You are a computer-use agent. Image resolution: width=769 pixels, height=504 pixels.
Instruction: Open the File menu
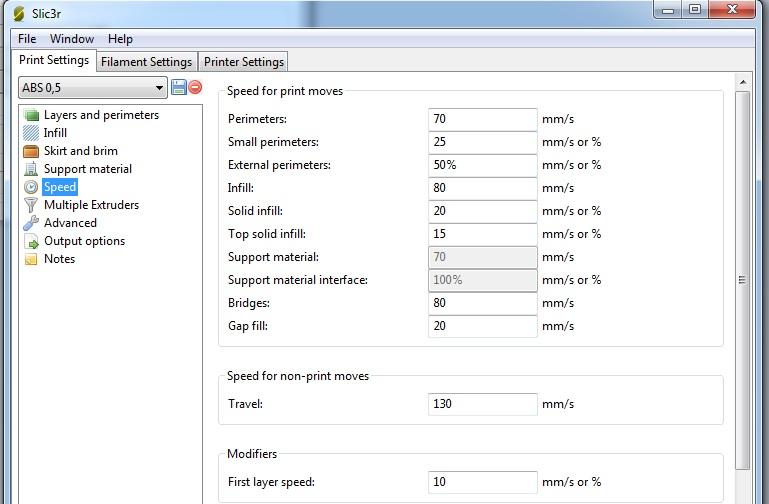click(27, 39)
